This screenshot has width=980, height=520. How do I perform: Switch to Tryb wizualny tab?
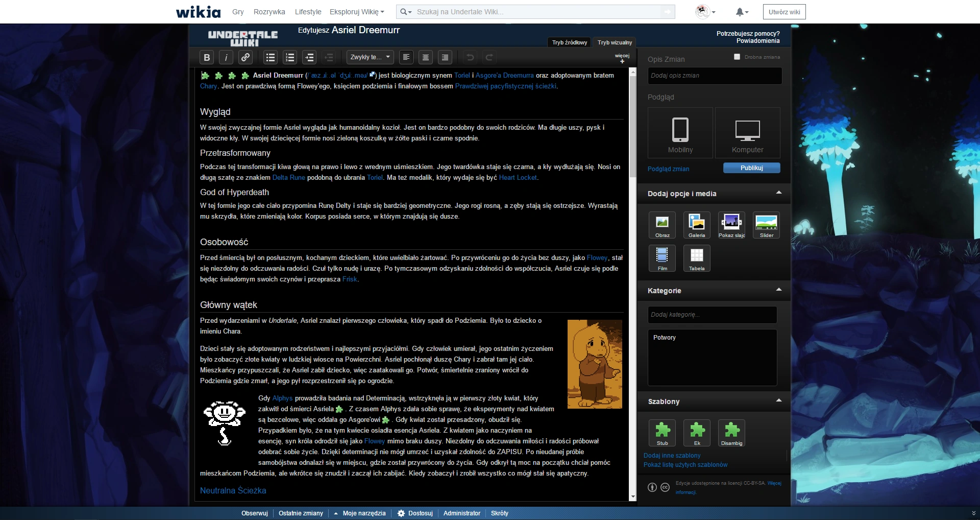(615, 42)
